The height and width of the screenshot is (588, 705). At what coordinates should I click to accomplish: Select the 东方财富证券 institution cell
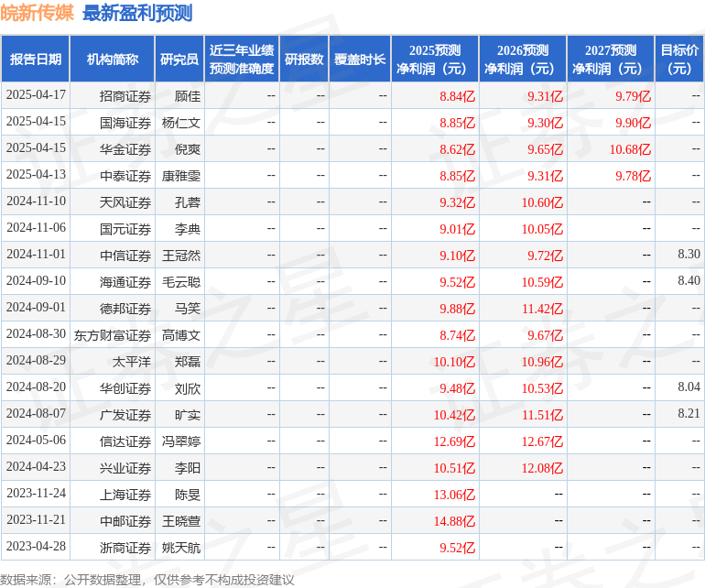click(x=113, y=335)
